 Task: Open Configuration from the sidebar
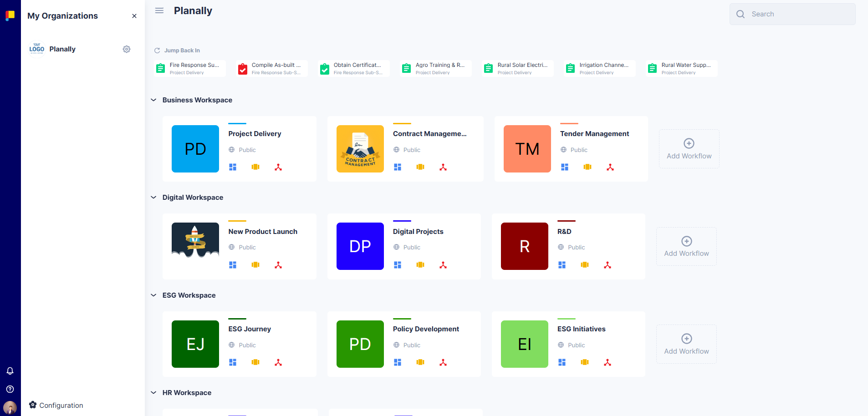point(56,405)
